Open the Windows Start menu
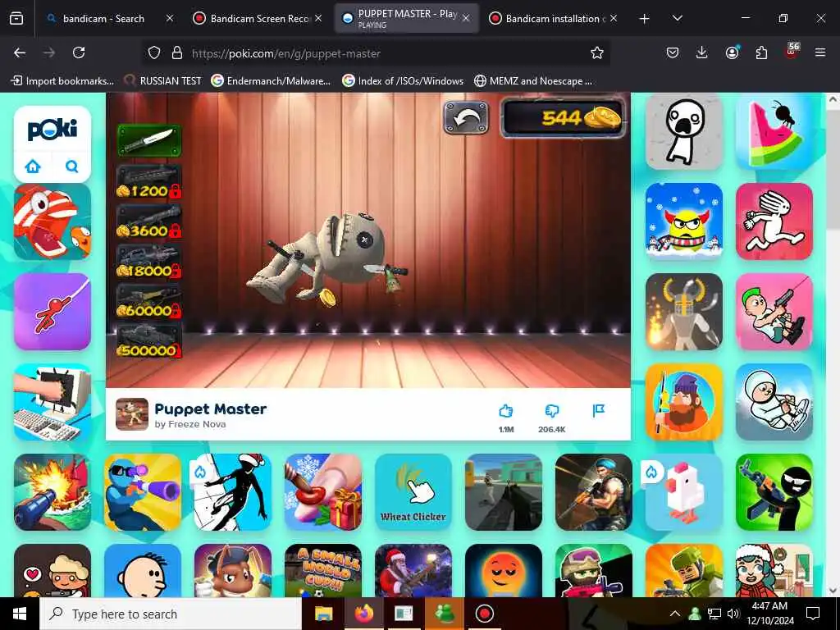This screenshot has width=840, height=630. 20,614
